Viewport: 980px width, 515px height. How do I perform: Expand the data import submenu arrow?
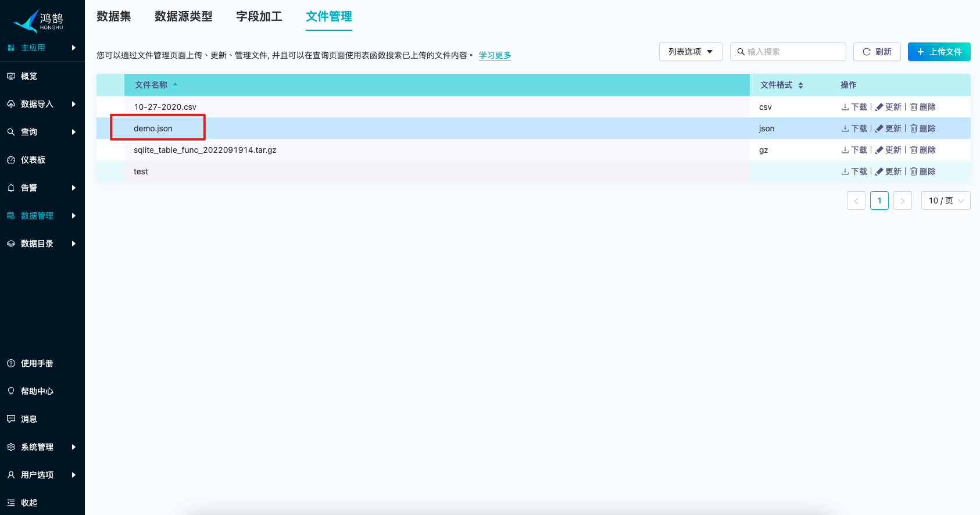pos(74,104)
